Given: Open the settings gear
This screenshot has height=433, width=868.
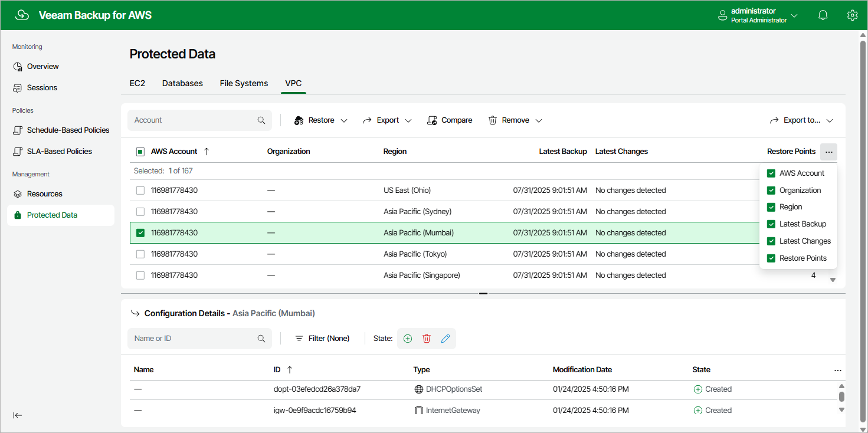Looking at the screenshot, I should 852,15.
